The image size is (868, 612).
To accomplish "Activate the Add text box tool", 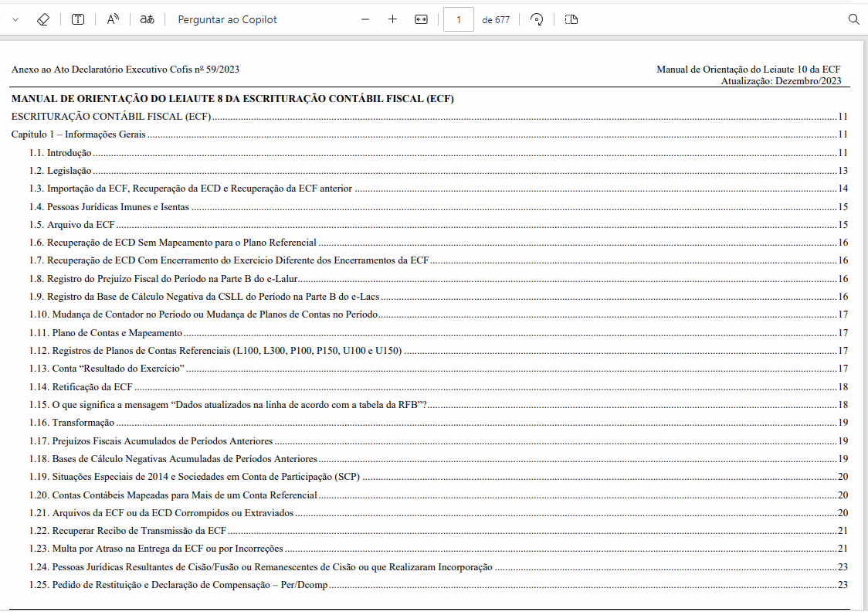I will pos(78,19).
